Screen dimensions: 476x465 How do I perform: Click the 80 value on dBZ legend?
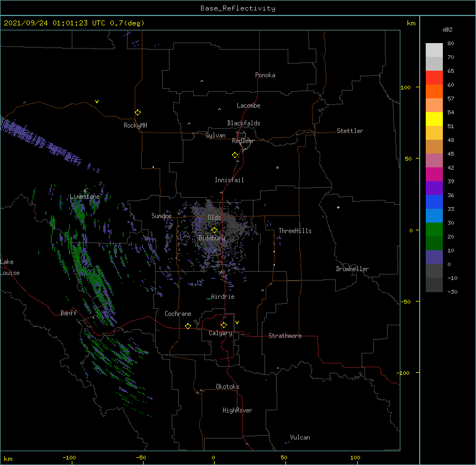pos(451,44)
